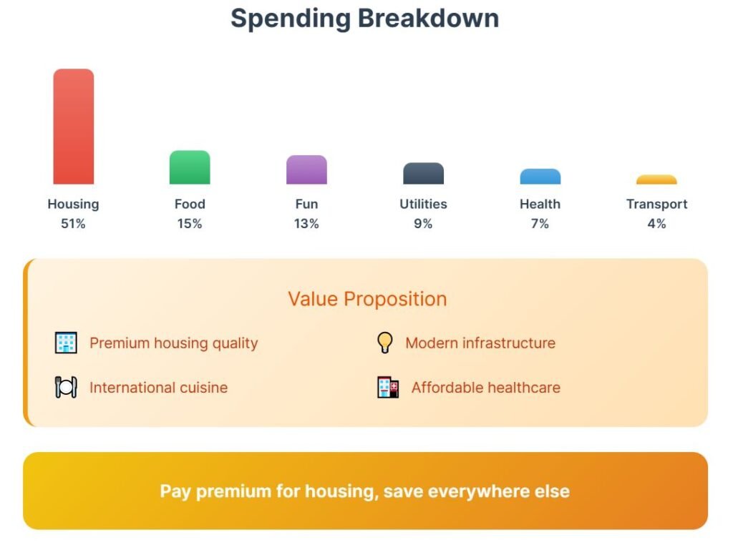Image resolution: width=733 pixels, height=560 pixels.
Task: Click the light bulb infrastructure icon
Action: tap(385, 343)
